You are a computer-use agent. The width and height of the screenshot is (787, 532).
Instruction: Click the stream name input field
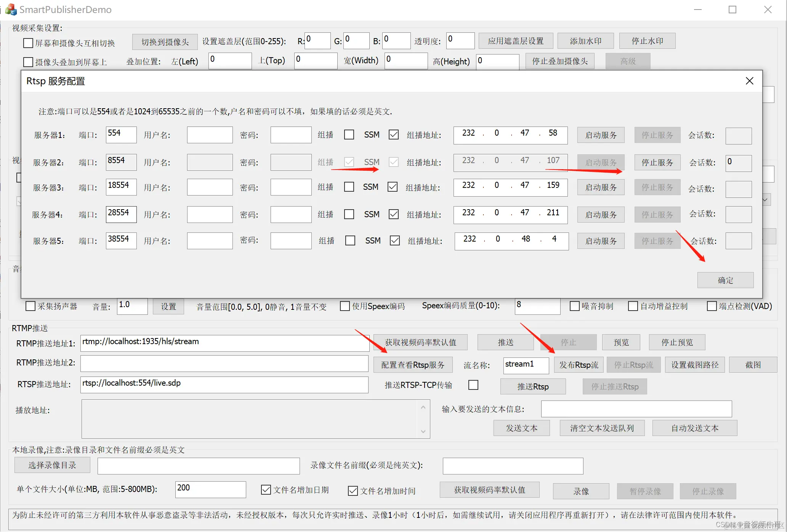tap(526, 365)
